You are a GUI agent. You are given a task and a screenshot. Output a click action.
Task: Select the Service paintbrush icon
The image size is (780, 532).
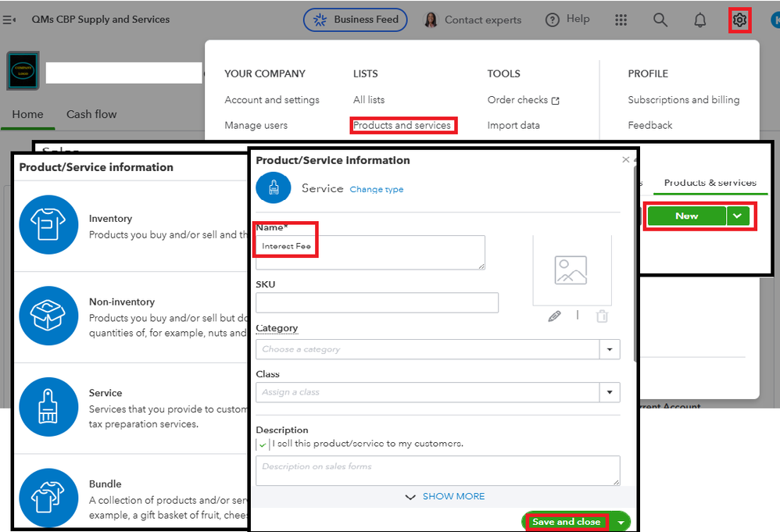(48, 407)
